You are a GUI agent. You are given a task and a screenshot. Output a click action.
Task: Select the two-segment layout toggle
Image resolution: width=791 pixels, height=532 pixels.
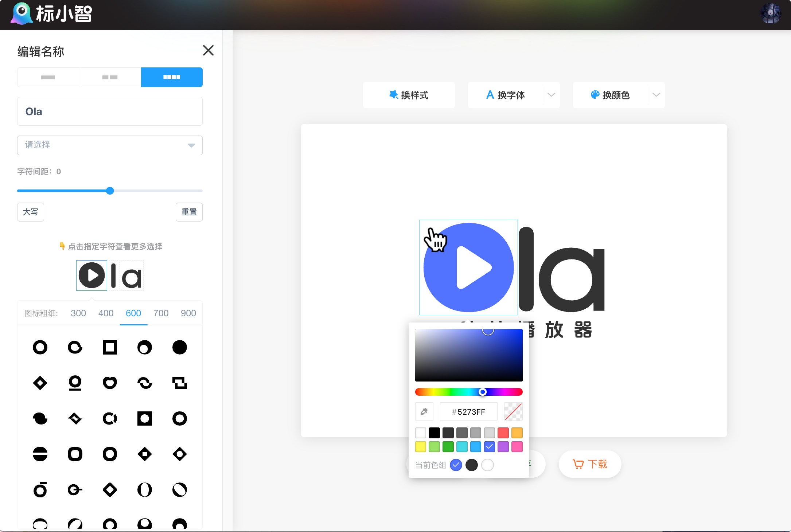tap(110, 77)
